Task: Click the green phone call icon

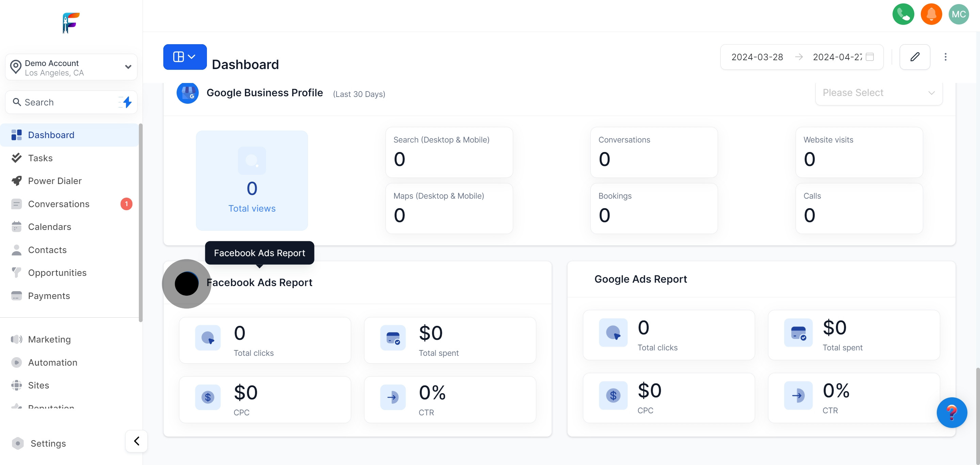Action: tap(903, 14)
